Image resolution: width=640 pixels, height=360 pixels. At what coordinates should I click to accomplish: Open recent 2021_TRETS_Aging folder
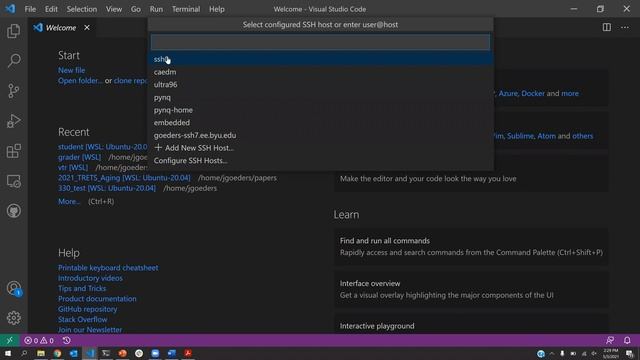124,178
